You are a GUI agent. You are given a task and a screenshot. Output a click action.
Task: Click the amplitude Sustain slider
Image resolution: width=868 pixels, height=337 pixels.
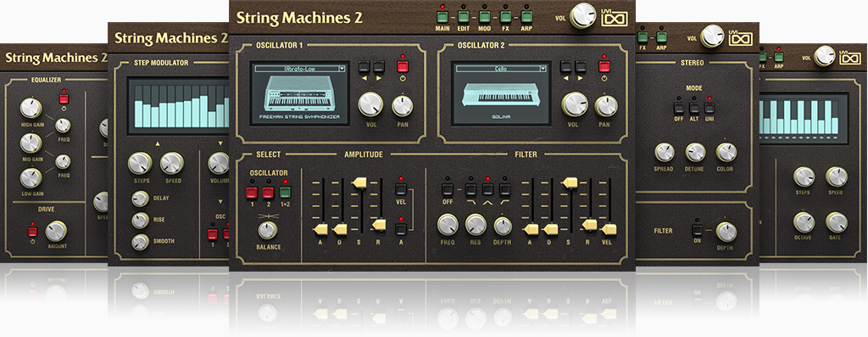(x=359, y=182)
